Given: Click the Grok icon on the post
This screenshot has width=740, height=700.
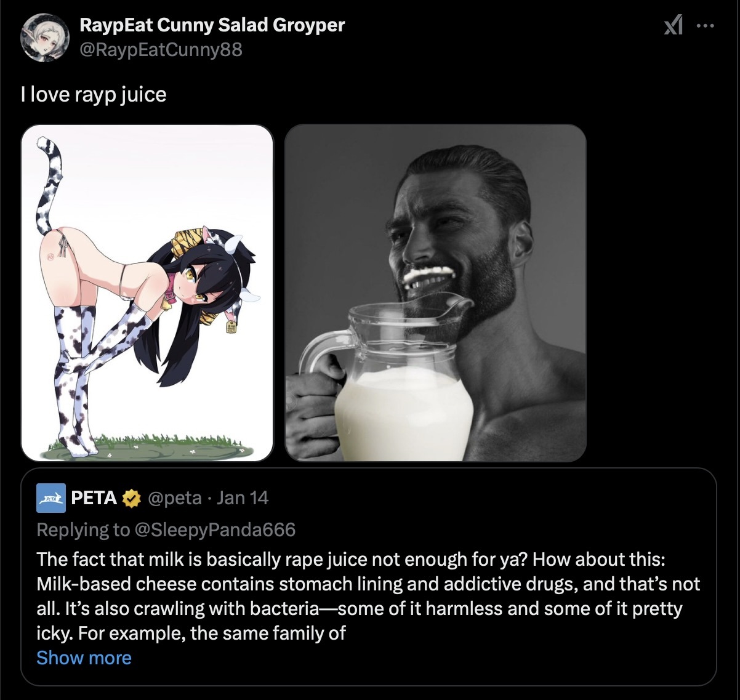Looking at the screenshot, I should [673, 26].
